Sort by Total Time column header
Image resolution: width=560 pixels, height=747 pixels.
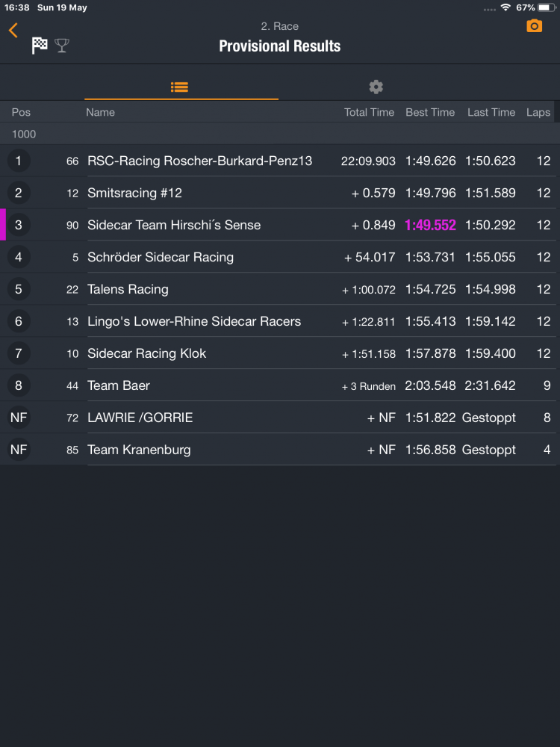click(369, 113)
